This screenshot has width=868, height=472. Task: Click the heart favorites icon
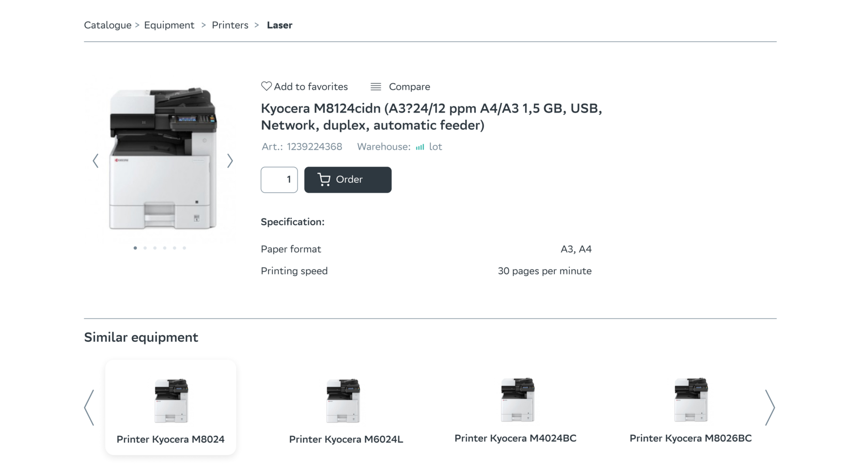click(x=266, y=86)
